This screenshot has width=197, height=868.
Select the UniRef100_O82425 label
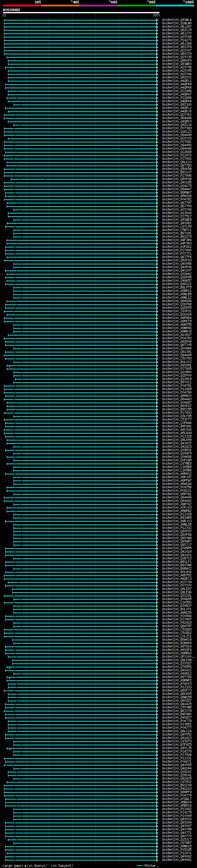click(177, 779)
